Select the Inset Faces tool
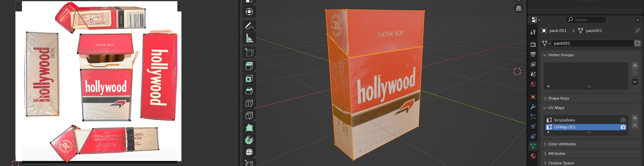The height and width of the screenshot is (166, 644). pyautogui.click(x=249, y=78)
